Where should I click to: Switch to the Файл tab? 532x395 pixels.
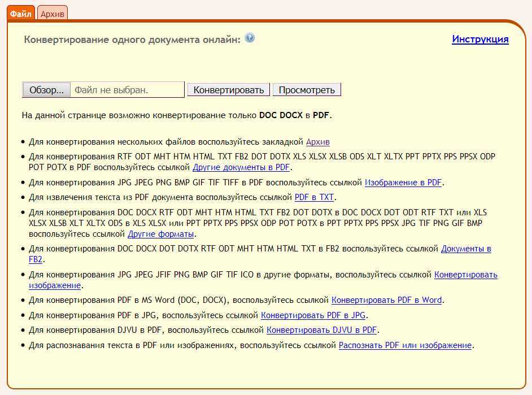[x=21, y=14]
